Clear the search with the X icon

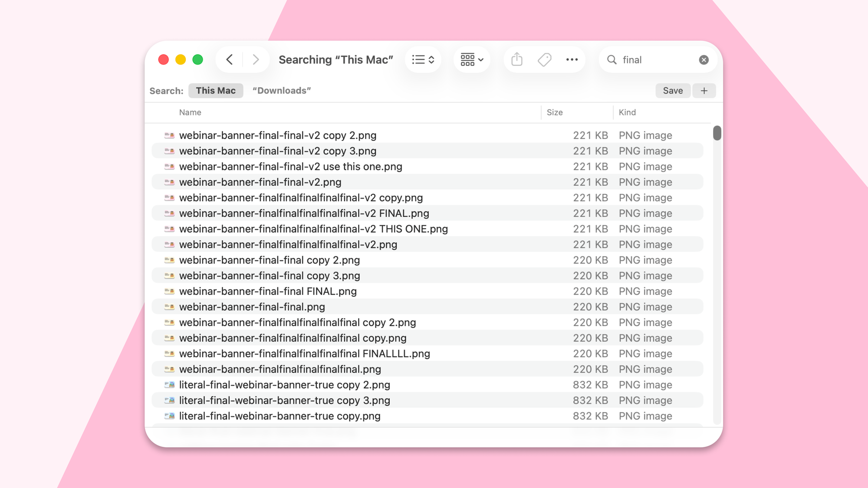(x=704, y=59)
